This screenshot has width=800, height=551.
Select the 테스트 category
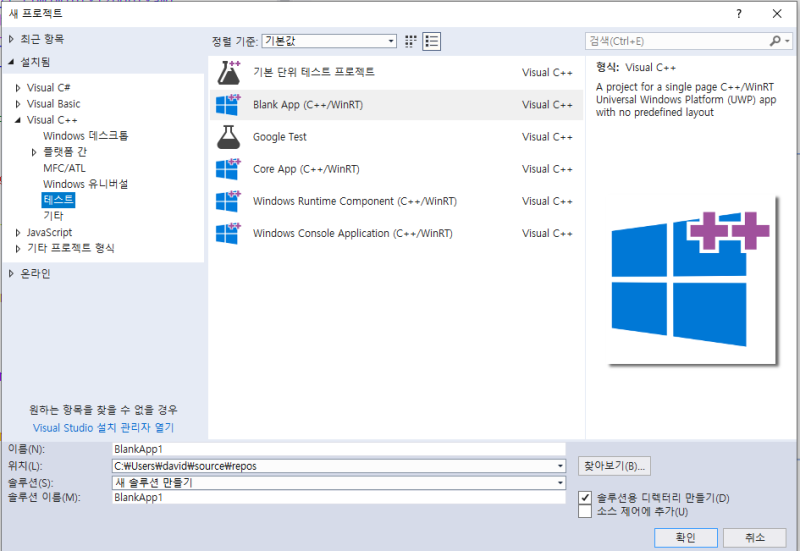point(58,199)
